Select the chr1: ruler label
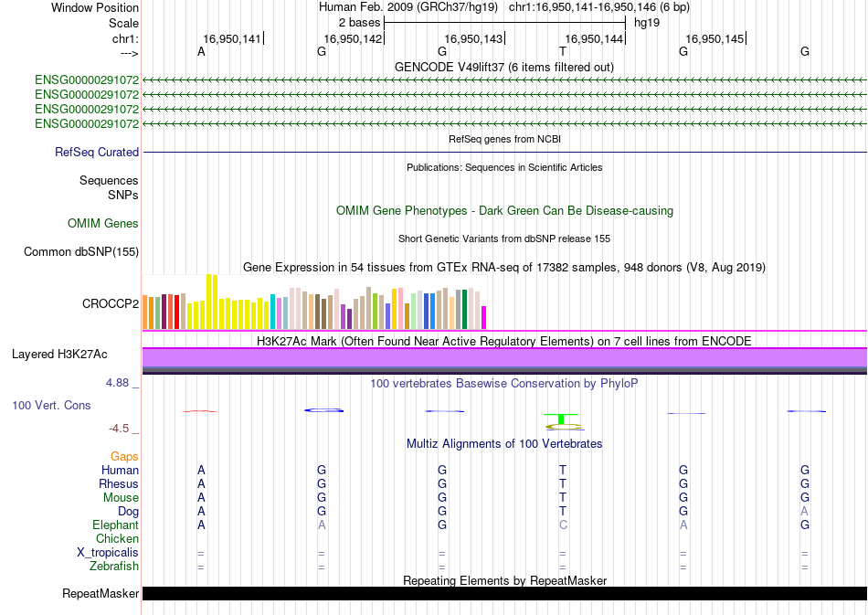 pyautogui.click(x=125, y=38)
